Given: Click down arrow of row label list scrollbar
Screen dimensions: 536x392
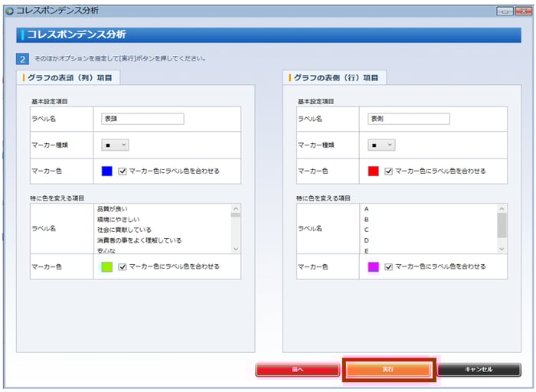Looking at the screenshot, I should [x=502, y=249].
